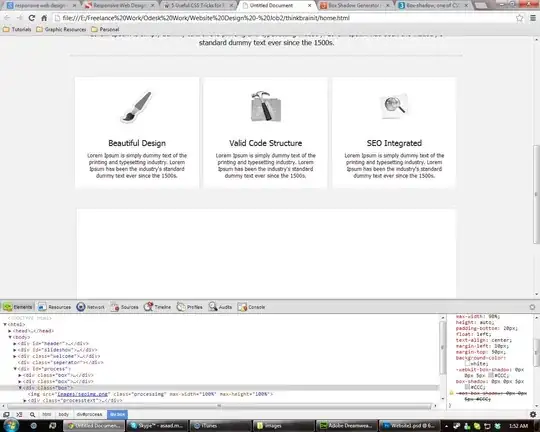Viewport: 540px width, 432px height.
Task: Switch to iTunes in the taskbar
Action: tap(220, 426)
